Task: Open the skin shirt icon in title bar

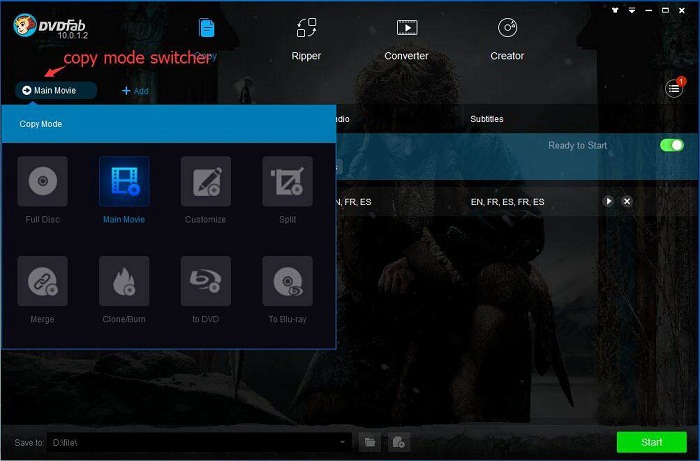Action: 615,10
